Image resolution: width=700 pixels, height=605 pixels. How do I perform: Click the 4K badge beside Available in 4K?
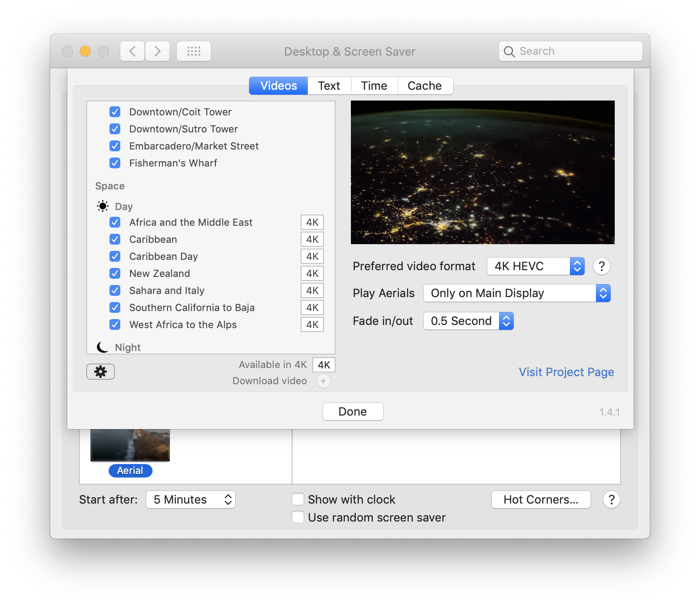[324, 365]
